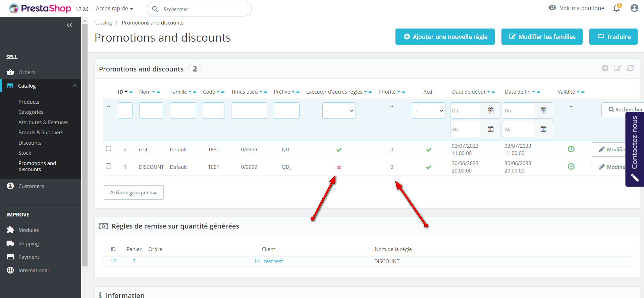Select checkbox for rule ID 2

108,149
